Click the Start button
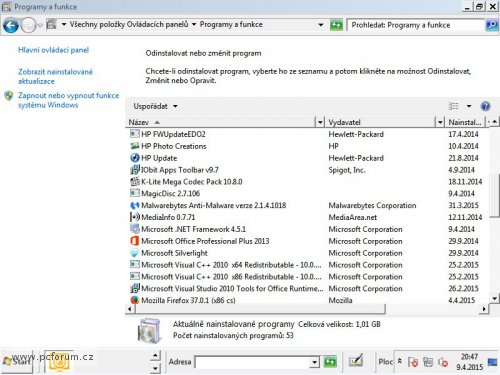 pyautogui.click(x=17, y=361)
